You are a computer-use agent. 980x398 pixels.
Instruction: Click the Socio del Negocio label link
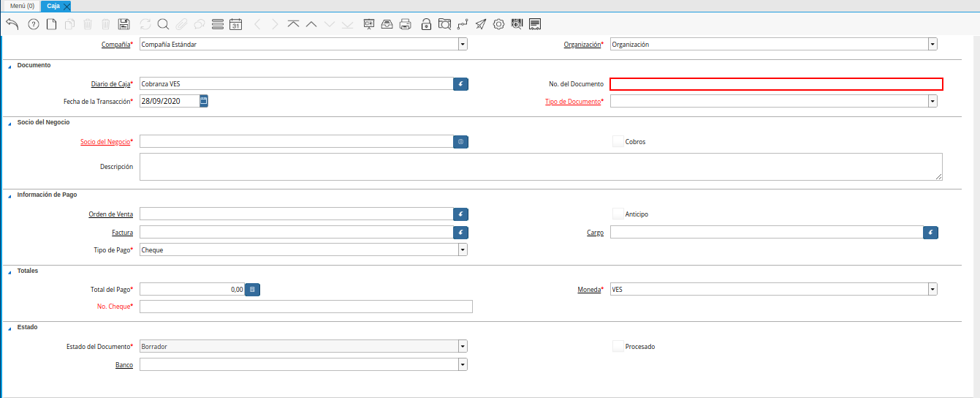click(x=106, y=142)
